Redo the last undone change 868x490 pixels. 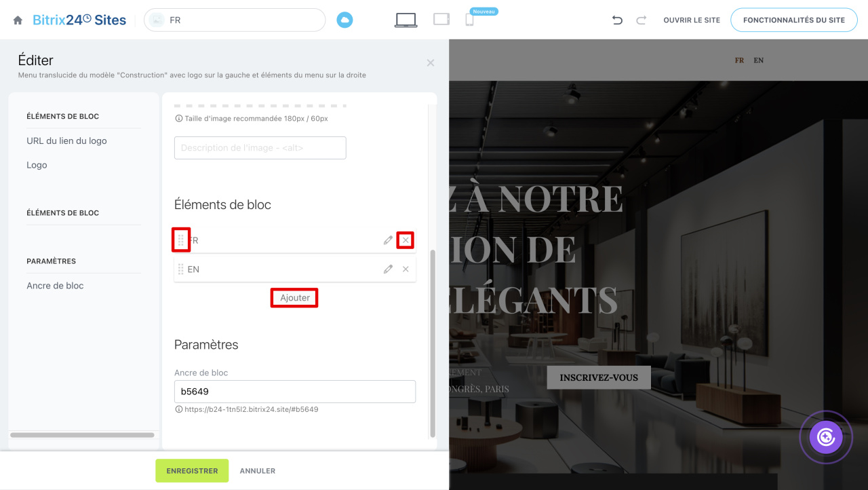point(641,20)
